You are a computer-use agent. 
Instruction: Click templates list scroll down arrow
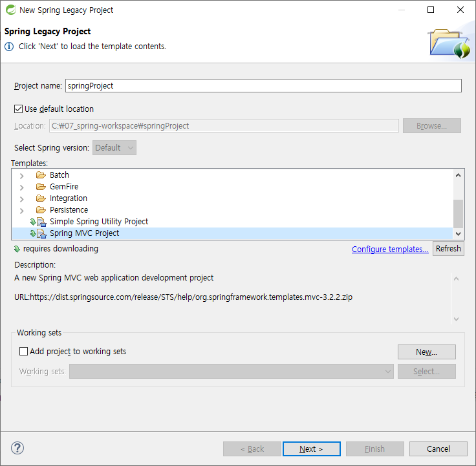point(458,233)
